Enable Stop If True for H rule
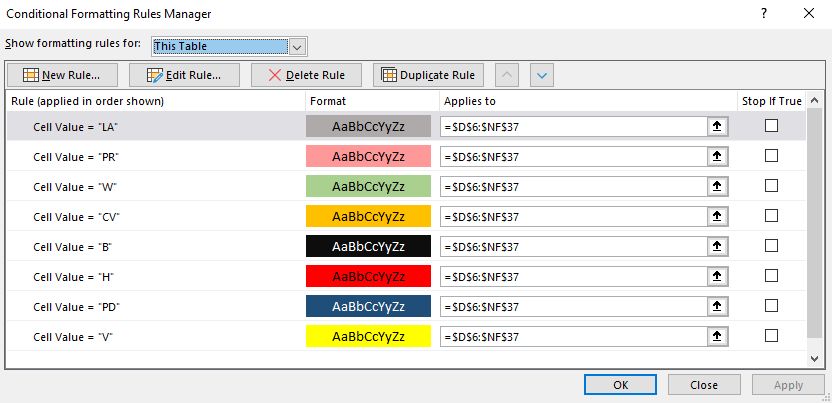The width and height of the screenshot is (832, 403). [x=772, y=276]
